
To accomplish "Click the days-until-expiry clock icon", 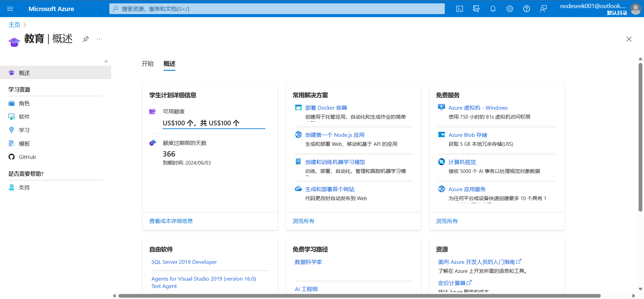I will (x=152, y=143).
